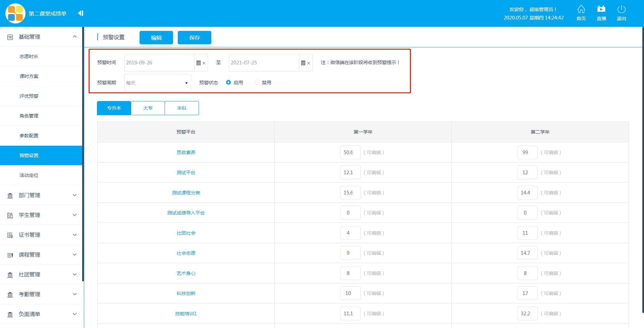The image size is (644, 328).
Task: Open 参数配置 in the sidebar
Action: click(41, 136)
